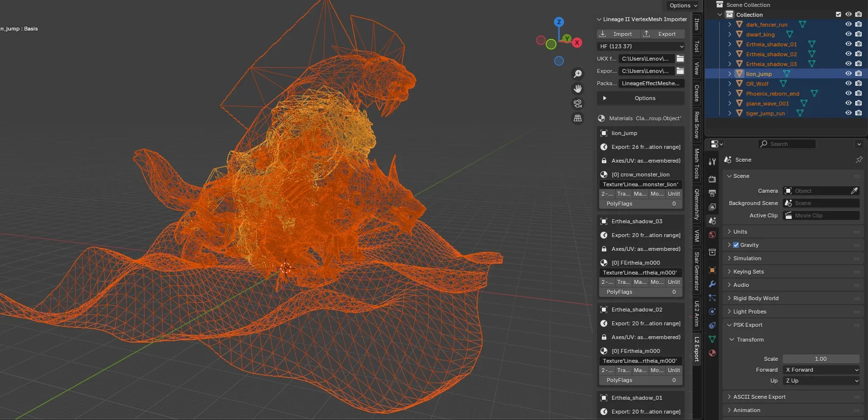868x420 pixels.
Task: Switch to the UE2 Anim sidebar tab
Action: pyautogui.click(x=697, y=314)
